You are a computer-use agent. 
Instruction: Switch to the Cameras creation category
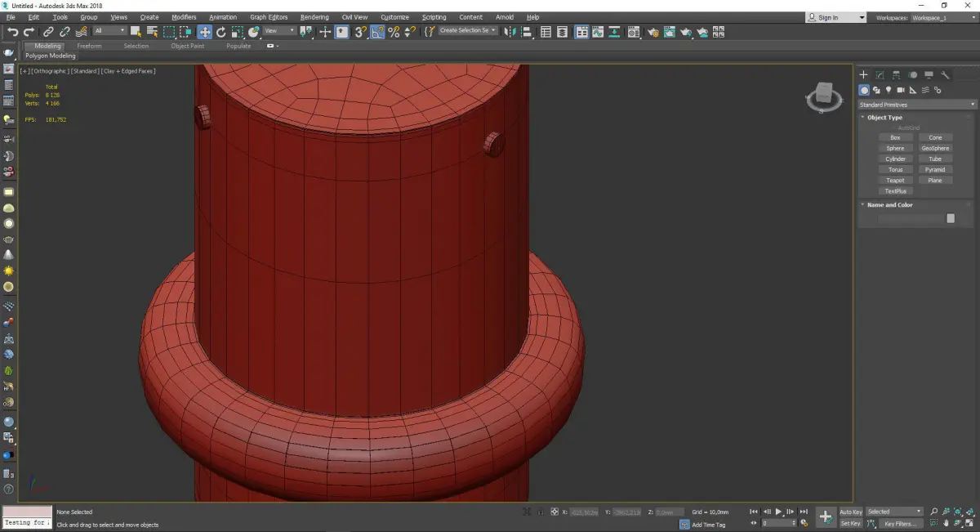900,90
